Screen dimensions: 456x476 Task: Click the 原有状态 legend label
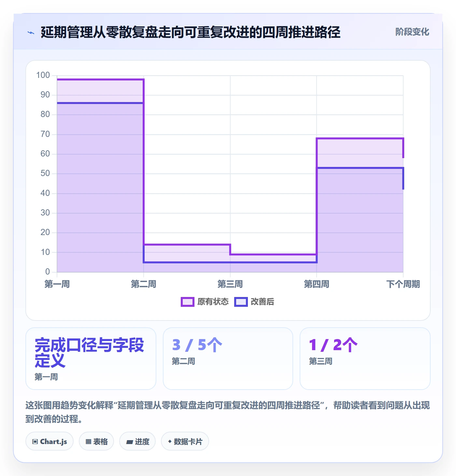213,302
